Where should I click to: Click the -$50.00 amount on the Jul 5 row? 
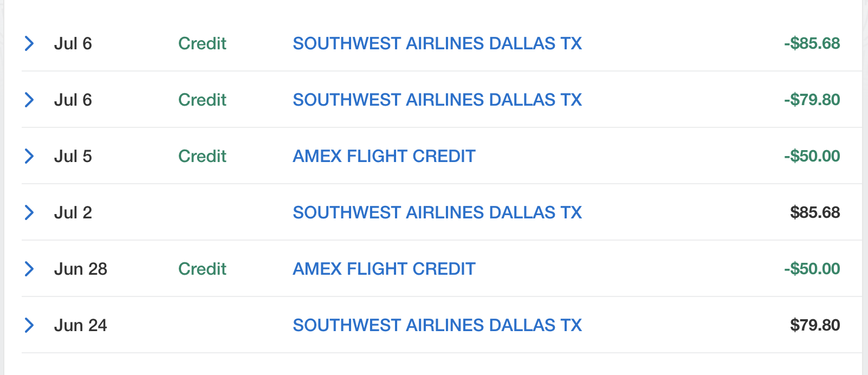coord(812,156)
